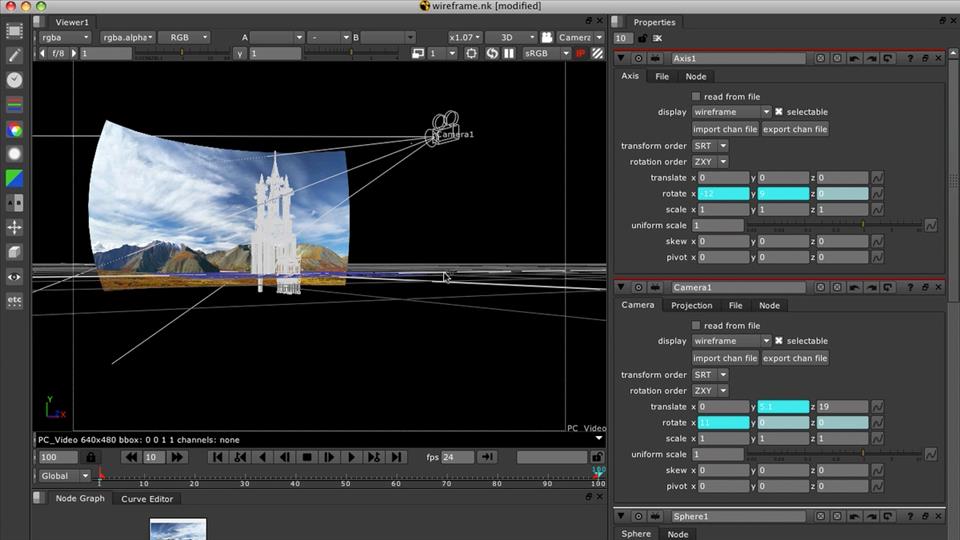The height and width of the screenshot is (540, 960).
Task: Open Axis1 display wireframe dropdown
Action: click(x=731, y=112)
